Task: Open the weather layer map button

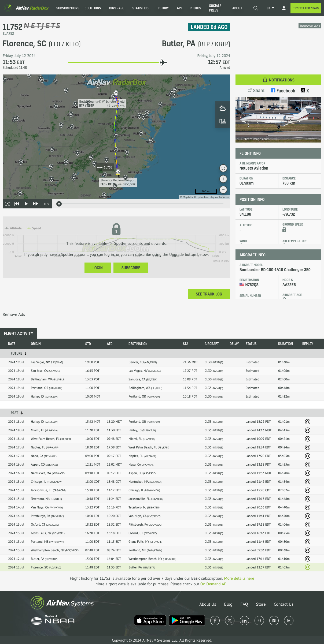Action: 223,108
